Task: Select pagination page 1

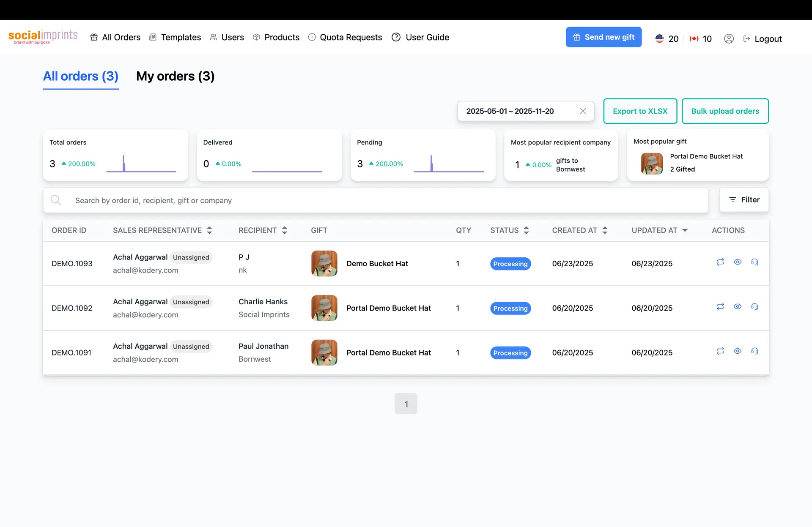Action: pyautogui.click(x=406, y=404)
